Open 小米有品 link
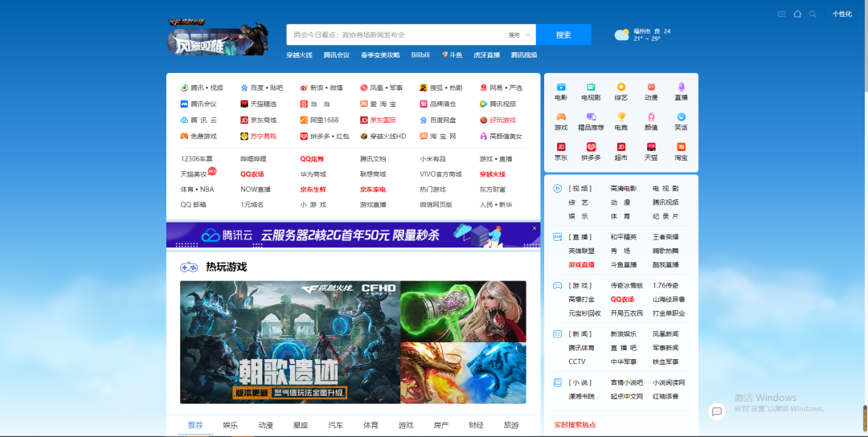Viewport: 868px width, 437px height. [x=433, y=159]
